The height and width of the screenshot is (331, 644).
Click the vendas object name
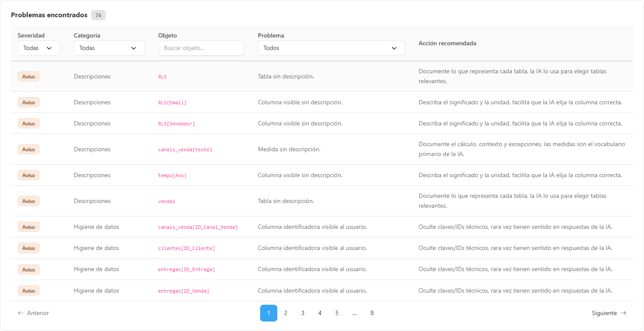[166, 201]
